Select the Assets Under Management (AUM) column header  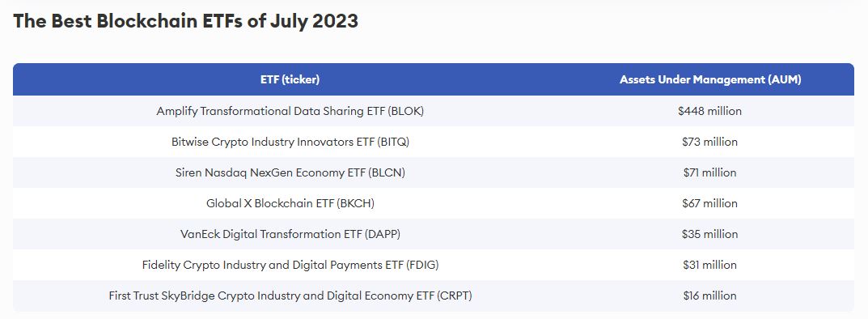pos(710,79)
